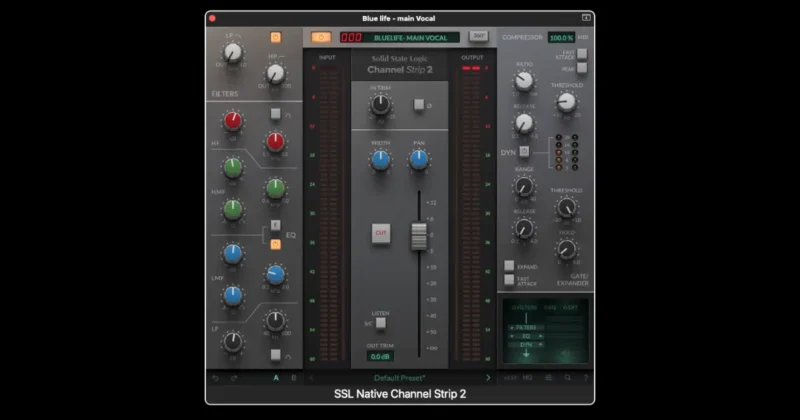Screen dimensions: 800x420
Task: Toggle the plugin bypass power button beside 000
Action: (x=321, y=37)
